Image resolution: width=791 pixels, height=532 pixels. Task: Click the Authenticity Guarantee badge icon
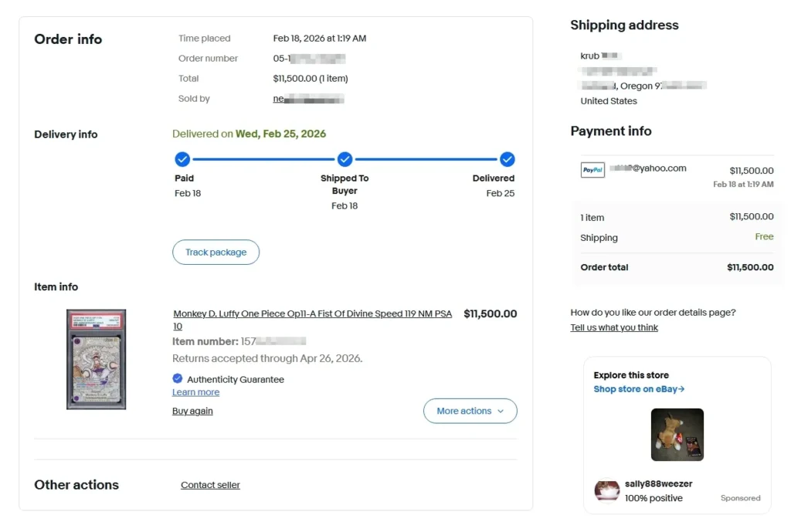(178, 378)
